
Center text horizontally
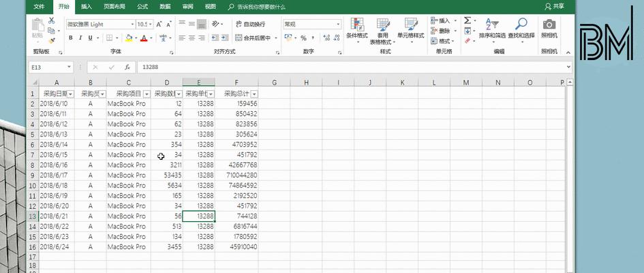(x=191, y=38)
